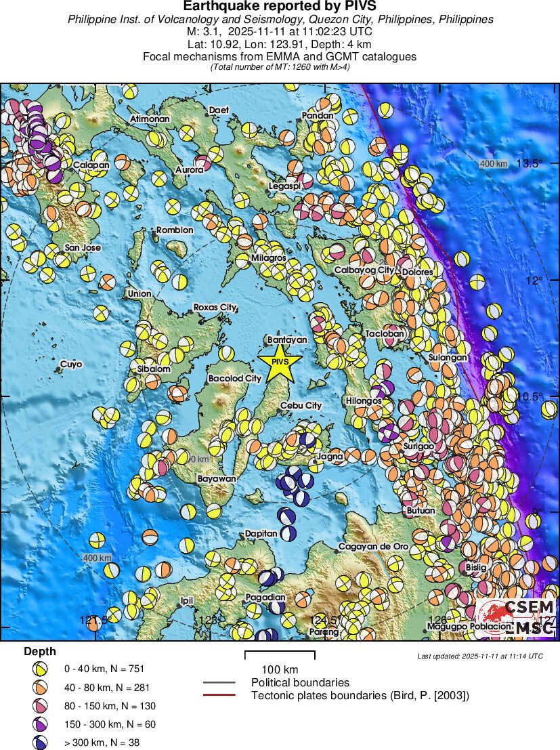Click the red tectonic plates boundaries legend line
This screenshot has width=560, height=750.
(x=219, y=695)
